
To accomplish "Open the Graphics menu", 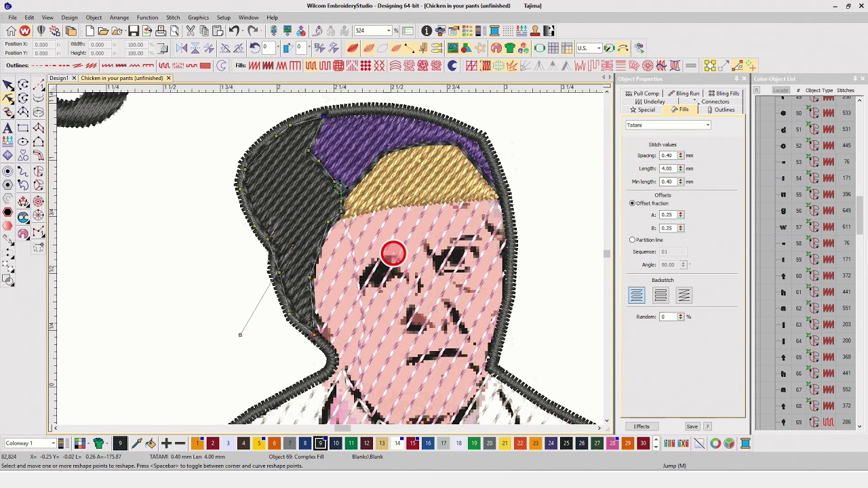I will point(198,18).
